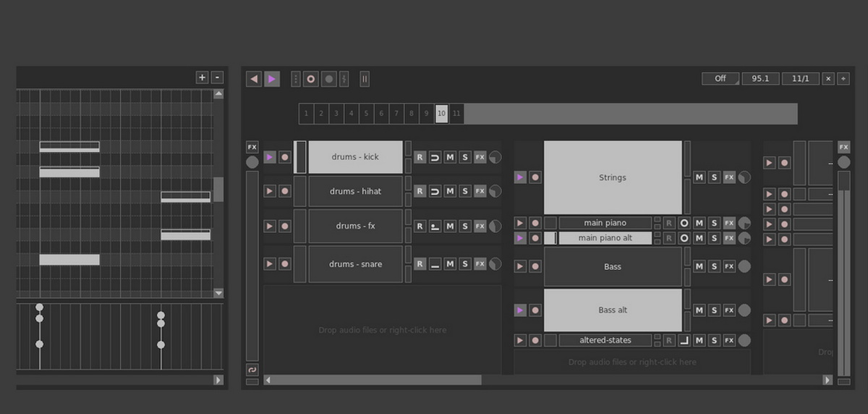Play the Strings channel
The image size is (868, 414).
click(520, 177)
